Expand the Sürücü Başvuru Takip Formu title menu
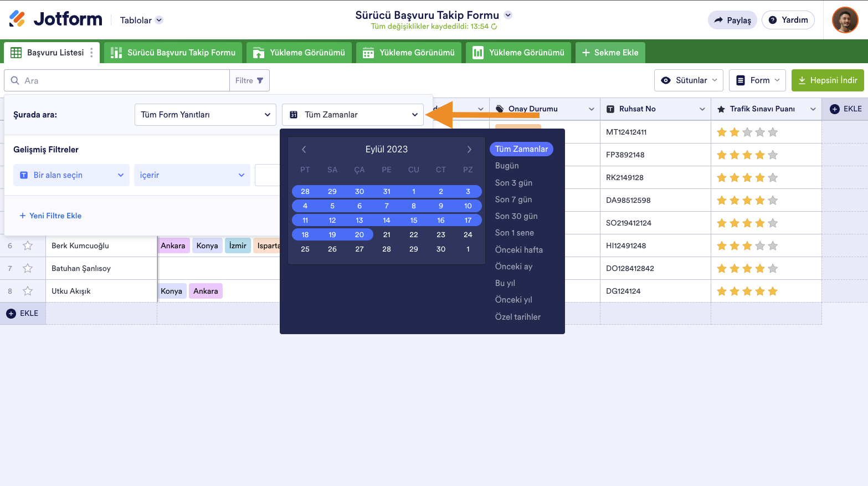868x486 pixels. coord(508,15)
